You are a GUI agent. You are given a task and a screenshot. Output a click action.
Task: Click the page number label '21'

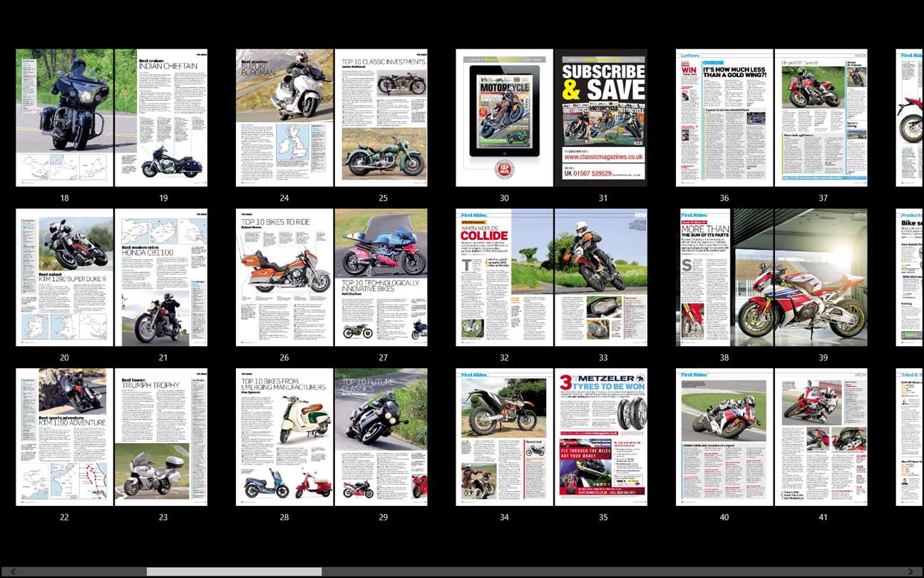pyautogui.click(x=163, y=358)
